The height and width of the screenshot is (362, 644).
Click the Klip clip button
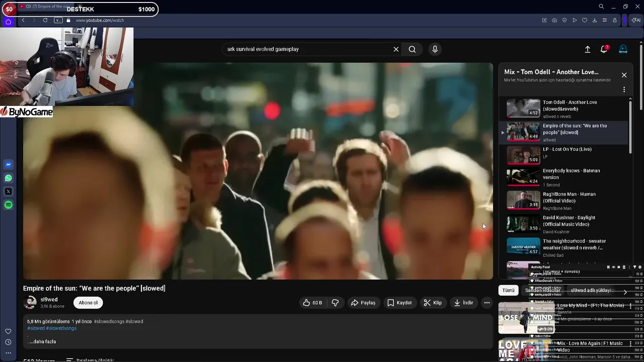433,303
